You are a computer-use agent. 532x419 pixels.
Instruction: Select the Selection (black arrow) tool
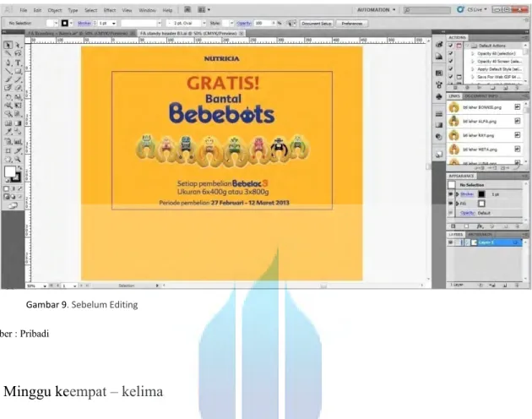8,45
